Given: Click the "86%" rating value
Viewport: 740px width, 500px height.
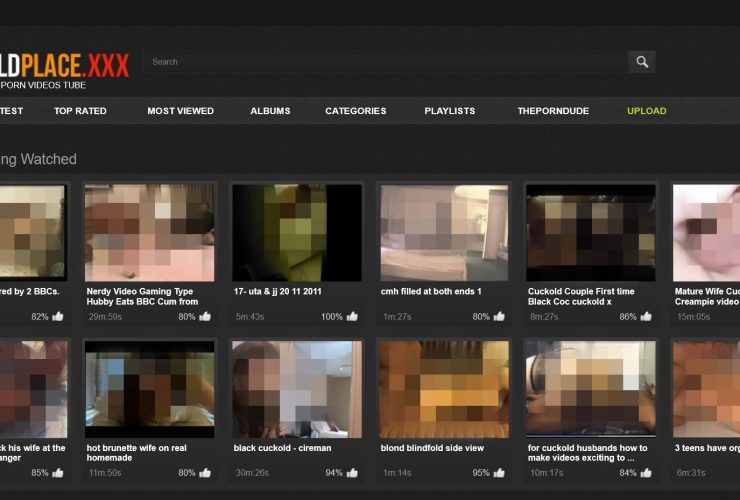Looking at the screenshot, I should pyautogui.click(x=628, y=316).
